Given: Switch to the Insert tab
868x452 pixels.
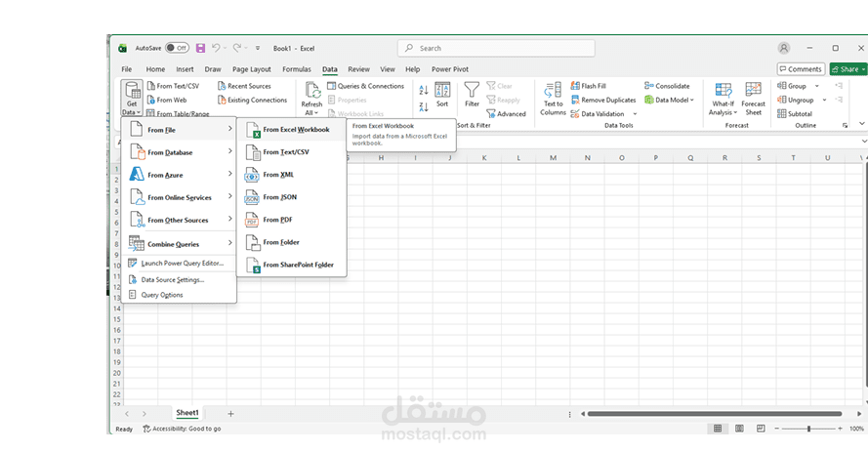Looking at the screenshot, I should click(185, 69).
